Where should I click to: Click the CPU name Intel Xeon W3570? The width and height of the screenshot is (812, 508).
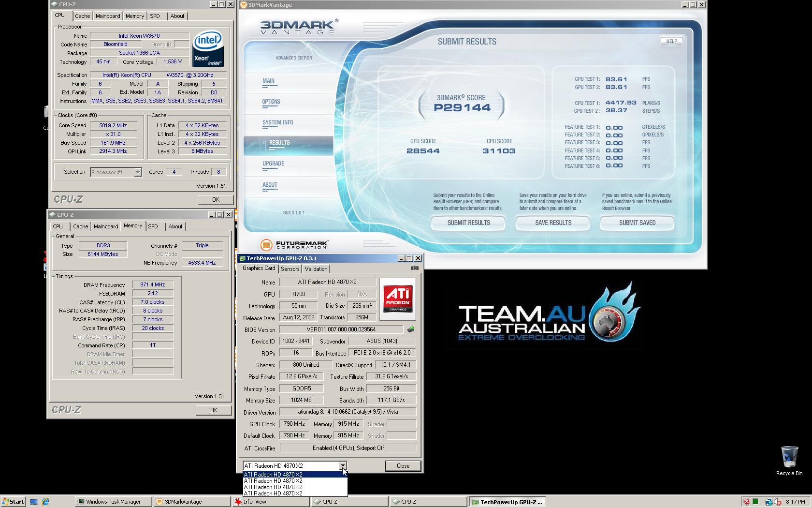click(139, 36)
